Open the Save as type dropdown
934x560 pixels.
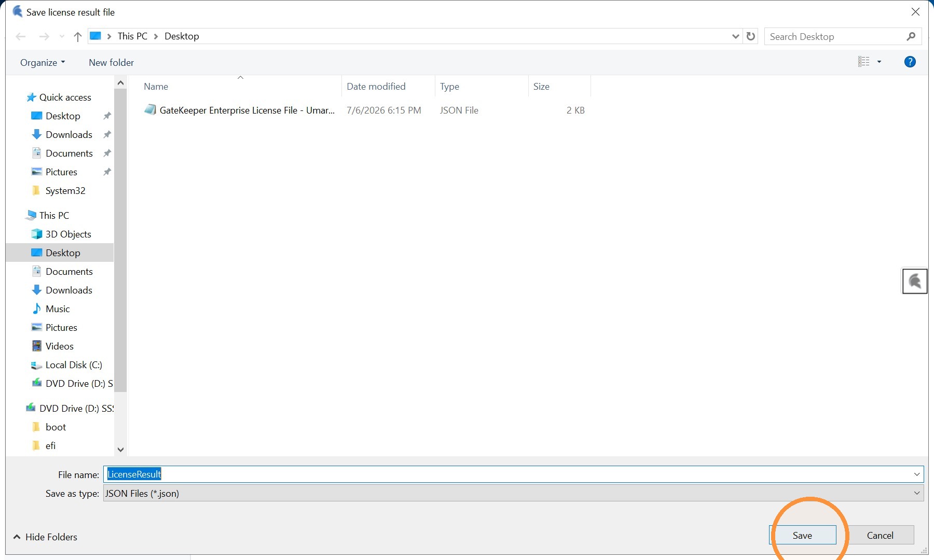point(513,493)
